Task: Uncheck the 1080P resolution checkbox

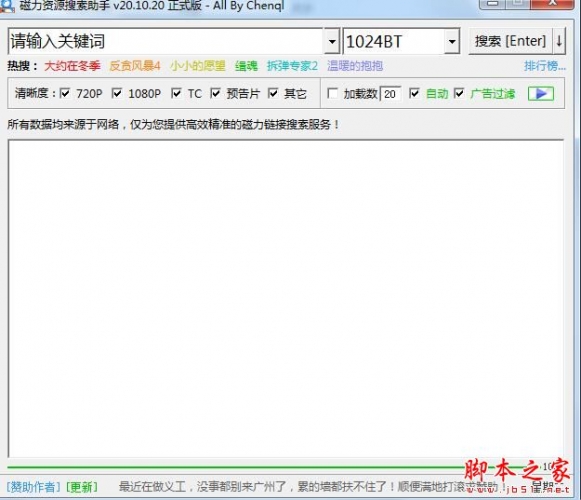Action: coord(117,93)
